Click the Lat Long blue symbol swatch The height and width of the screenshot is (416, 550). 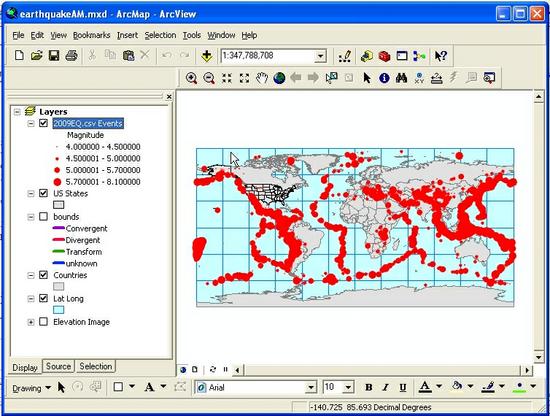point(59,310)
